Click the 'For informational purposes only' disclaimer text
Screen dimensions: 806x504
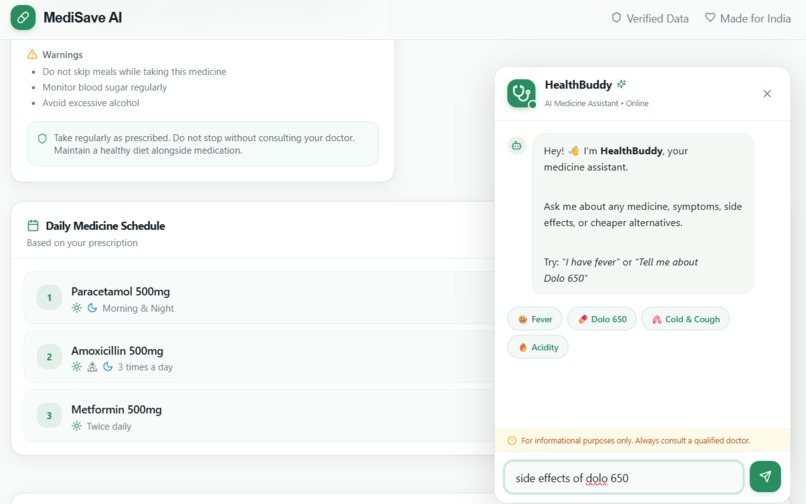pos(635,441)
